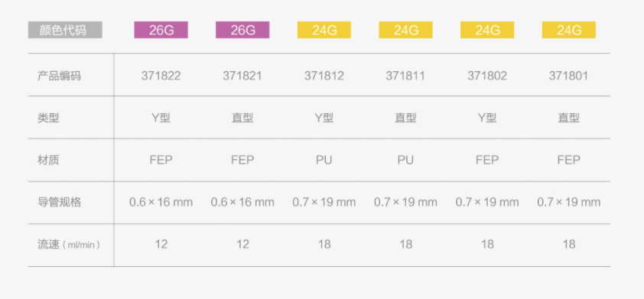Select product code 371822

tap(161, 76)
